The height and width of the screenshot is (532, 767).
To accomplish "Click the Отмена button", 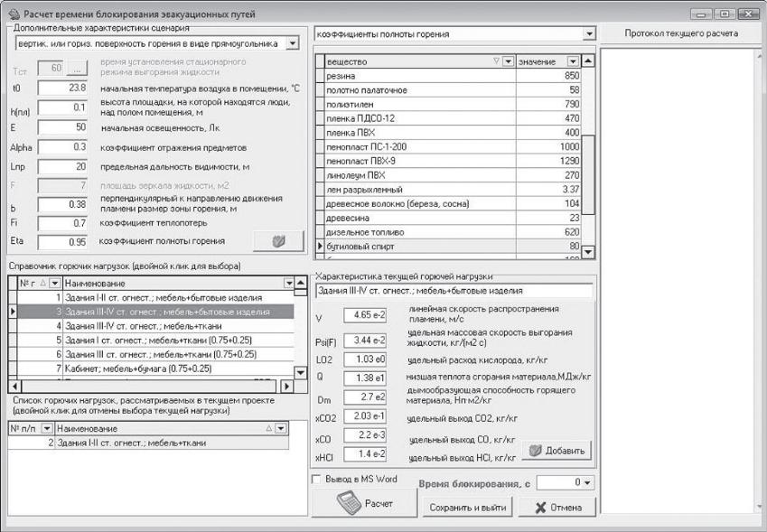I will click(557, 507).
